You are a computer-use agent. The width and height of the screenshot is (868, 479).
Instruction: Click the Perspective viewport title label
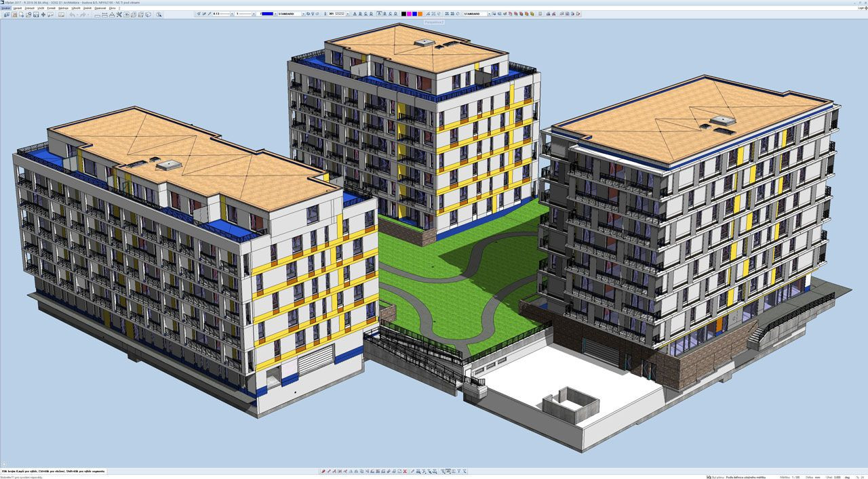[x=434, y=22]
